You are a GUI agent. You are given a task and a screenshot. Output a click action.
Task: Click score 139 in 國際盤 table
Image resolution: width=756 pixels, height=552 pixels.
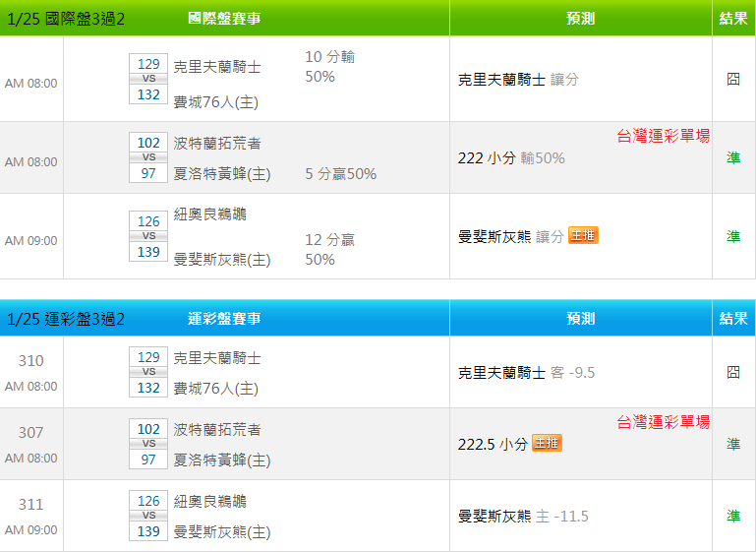[x=148, y=251]
